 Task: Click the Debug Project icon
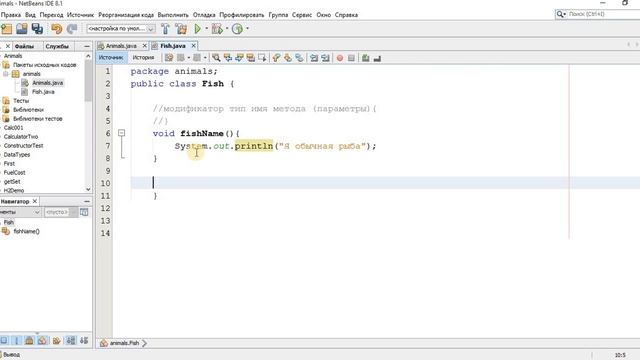(x=217, y=29)
